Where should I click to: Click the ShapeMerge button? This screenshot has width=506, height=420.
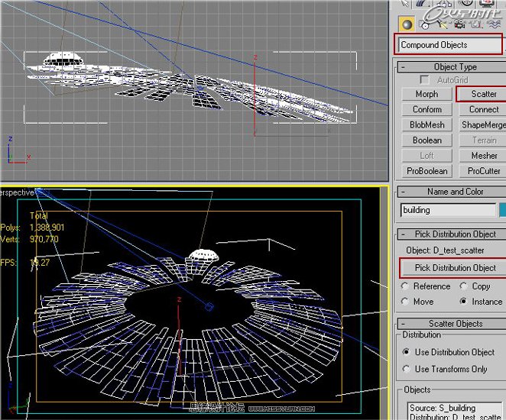pyautogui.click(x=482, y=125)
